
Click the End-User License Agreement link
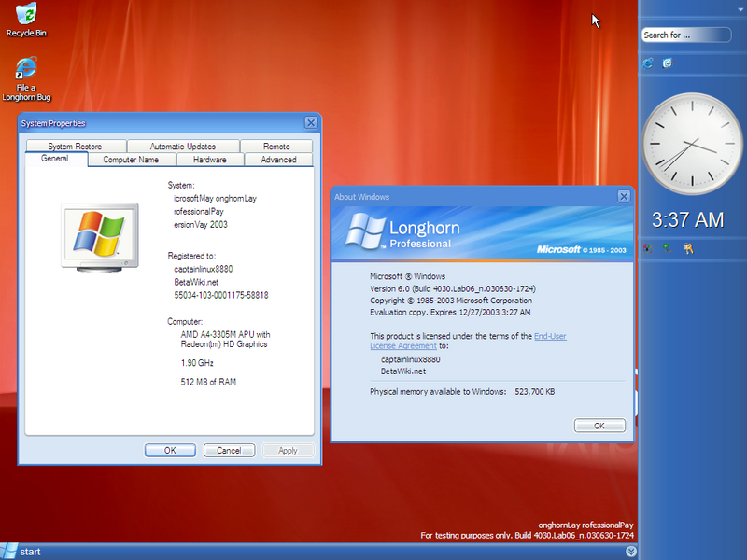(550, 336)
